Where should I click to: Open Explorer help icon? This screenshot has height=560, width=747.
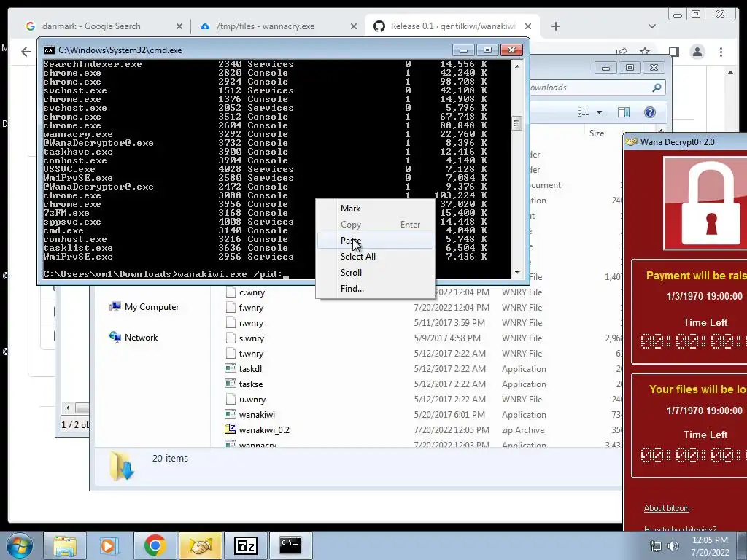650,112
